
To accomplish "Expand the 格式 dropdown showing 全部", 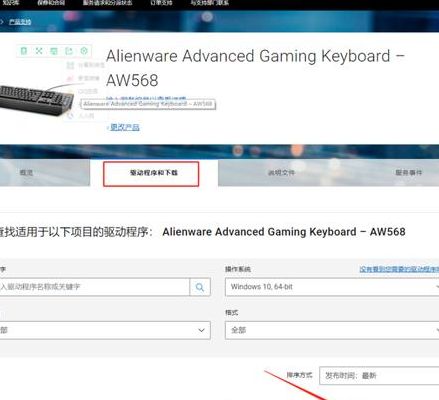I will click(x=332, y=330).
